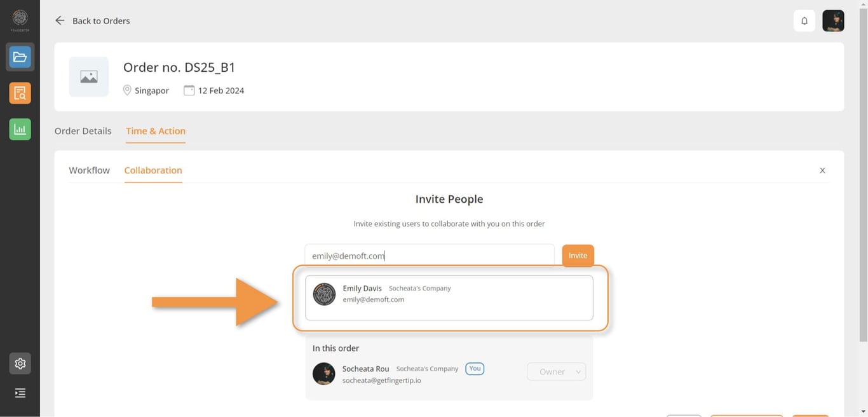This screenshot has height=417, width=868.
Task: Expand the scrollbar down arrow
Action: pos(863,412)
